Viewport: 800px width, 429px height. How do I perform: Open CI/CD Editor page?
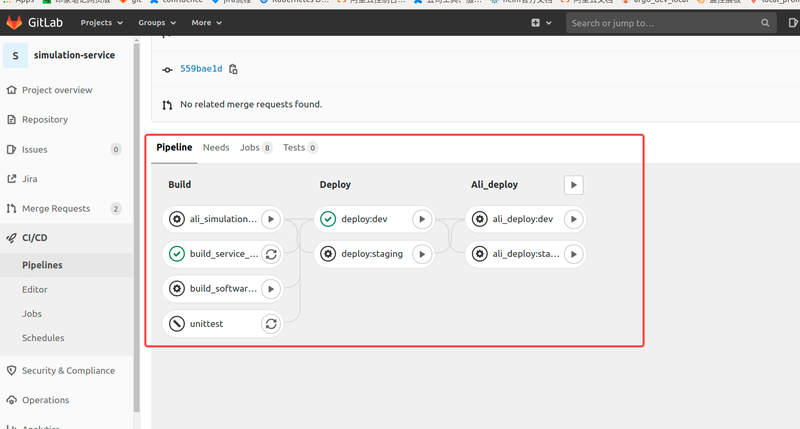pos(35,289)
